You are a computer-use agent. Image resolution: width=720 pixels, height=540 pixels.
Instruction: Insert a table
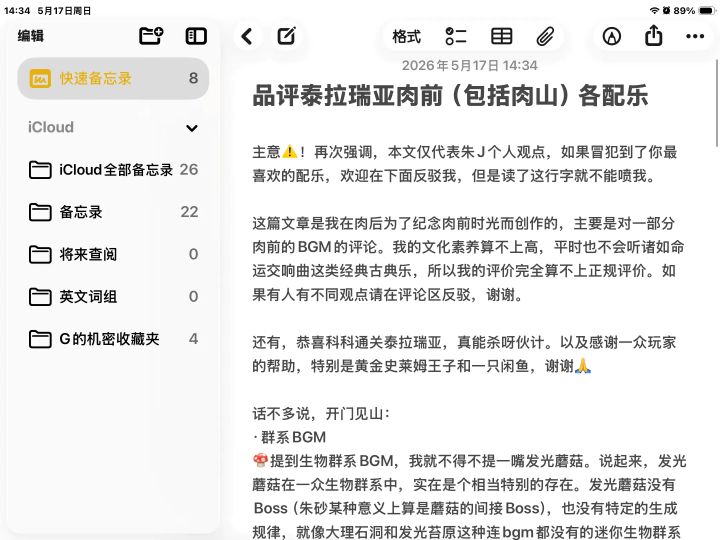(x=501, y=36)
